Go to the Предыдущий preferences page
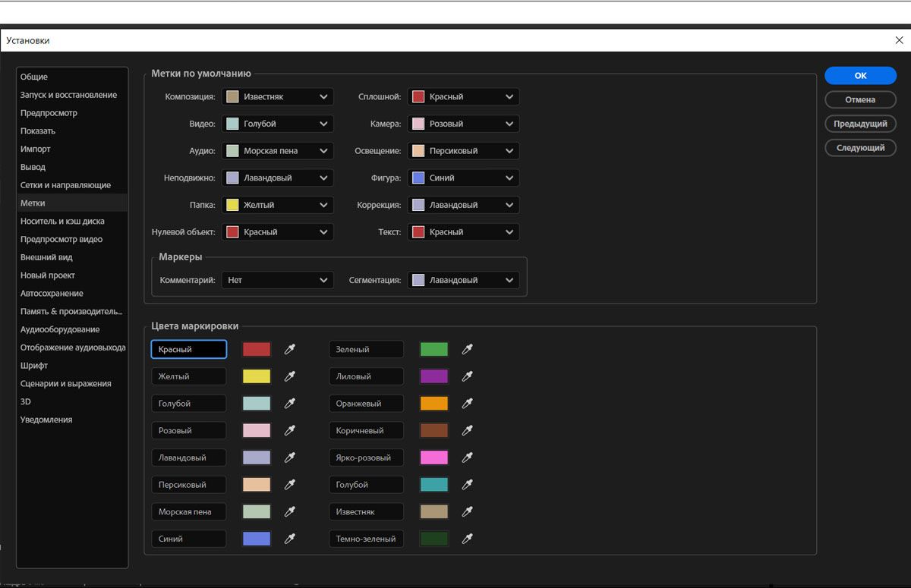The width and height of the screenshot is (911, 588). tap(860, 124)
